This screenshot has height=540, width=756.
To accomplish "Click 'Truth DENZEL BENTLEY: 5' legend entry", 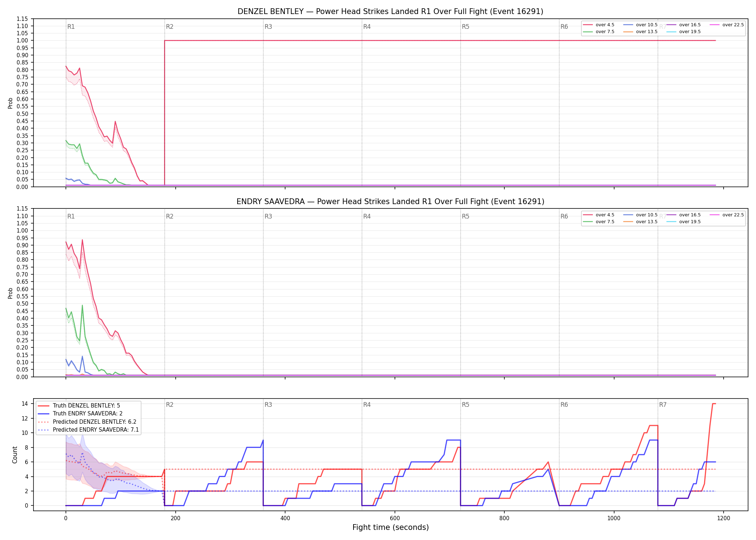I will (x=79, y=406).
